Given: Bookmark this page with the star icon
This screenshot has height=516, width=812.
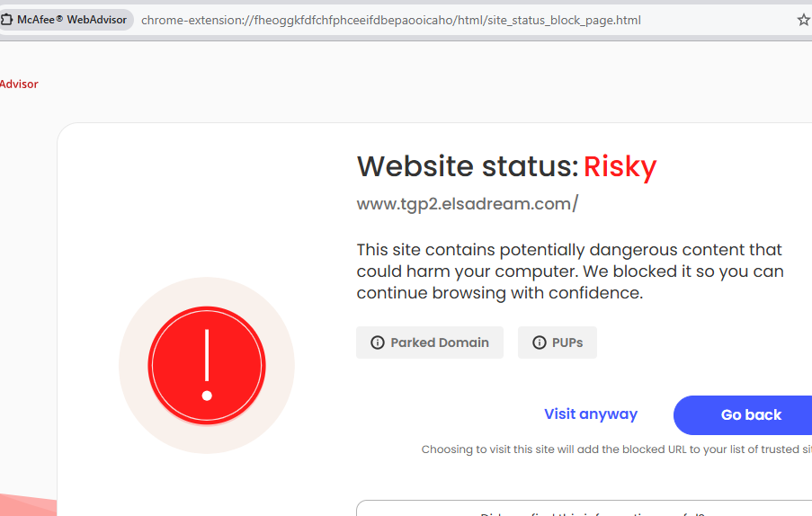Looking at the screenshot, I should point(803,20).
